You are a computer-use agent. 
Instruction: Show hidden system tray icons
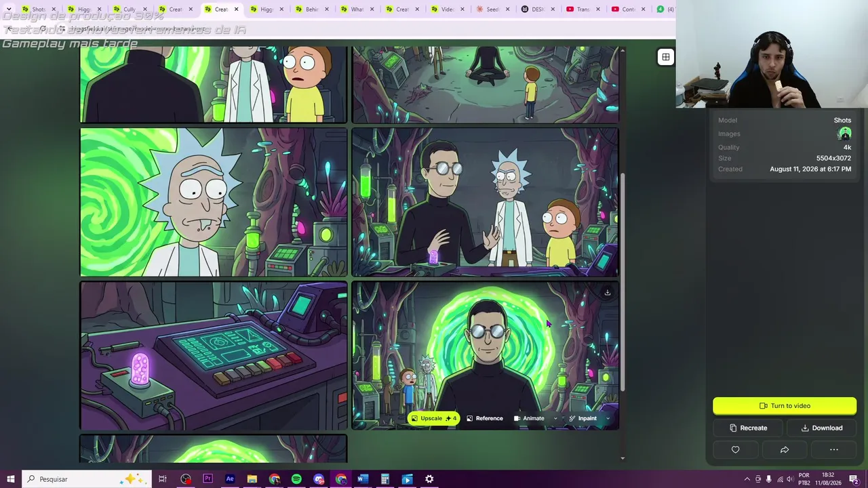point(747,479)
